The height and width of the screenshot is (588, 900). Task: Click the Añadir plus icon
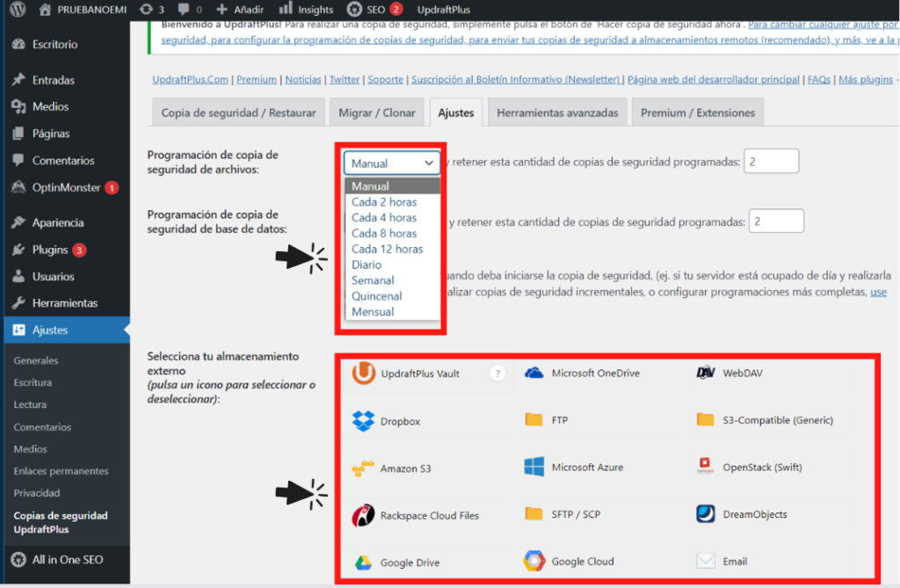[221, 9]
